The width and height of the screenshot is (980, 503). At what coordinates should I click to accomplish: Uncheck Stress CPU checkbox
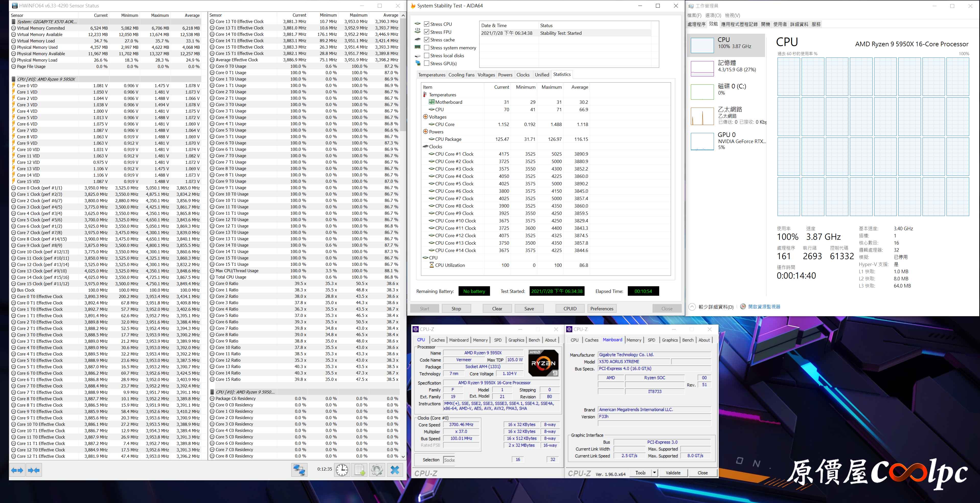426,24
